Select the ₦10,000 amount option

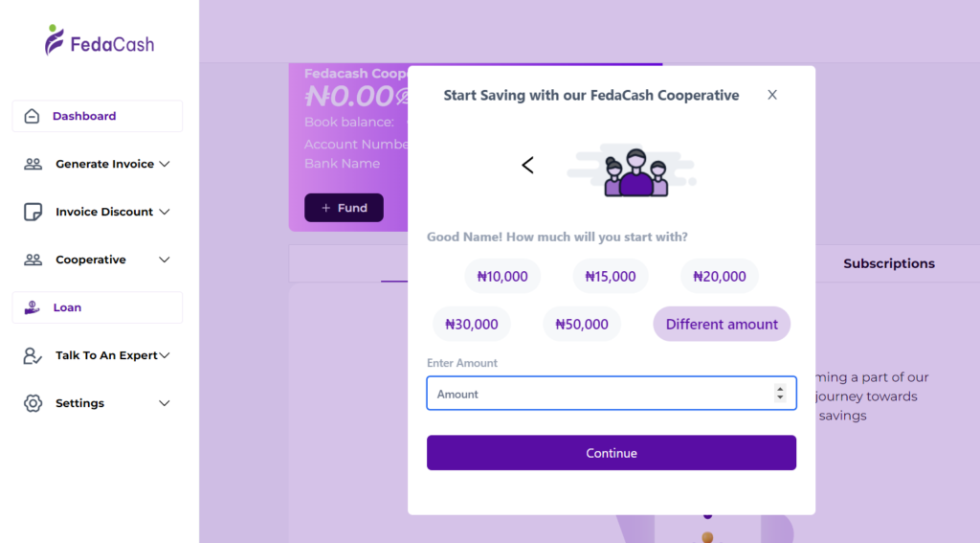[x=502, y=277]
